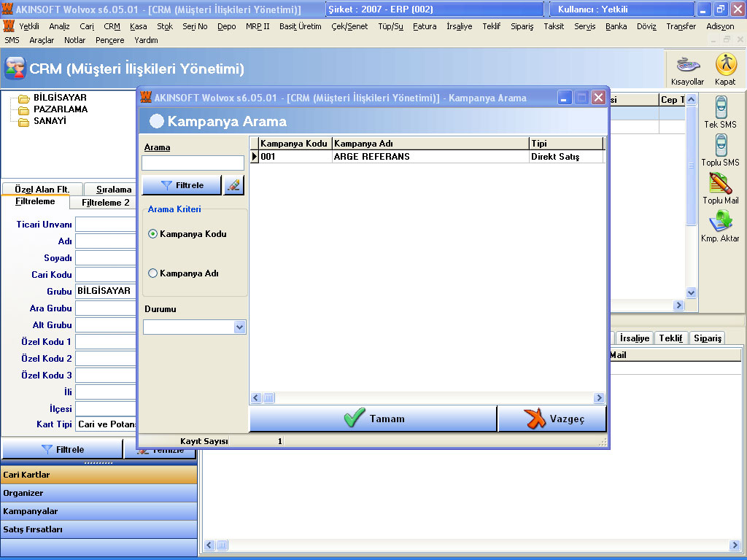The image size is (747, 560).
Task: Click the Kapat exit icon
Action: pyautogui.click(x=726, y=69)
